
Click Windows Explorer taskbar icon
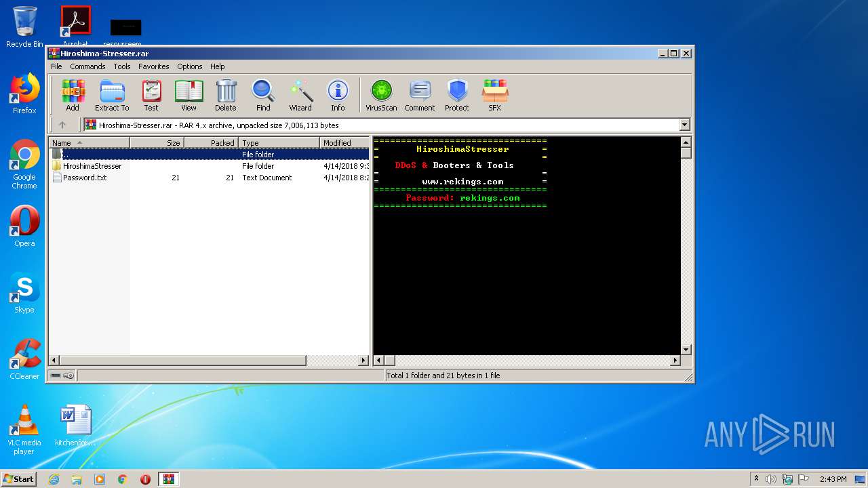(x=77, y=479)
